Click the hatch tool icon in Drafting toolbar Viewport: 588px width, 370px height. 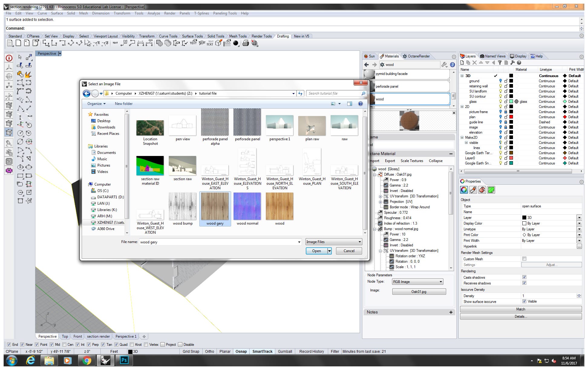tap(159, 44)
